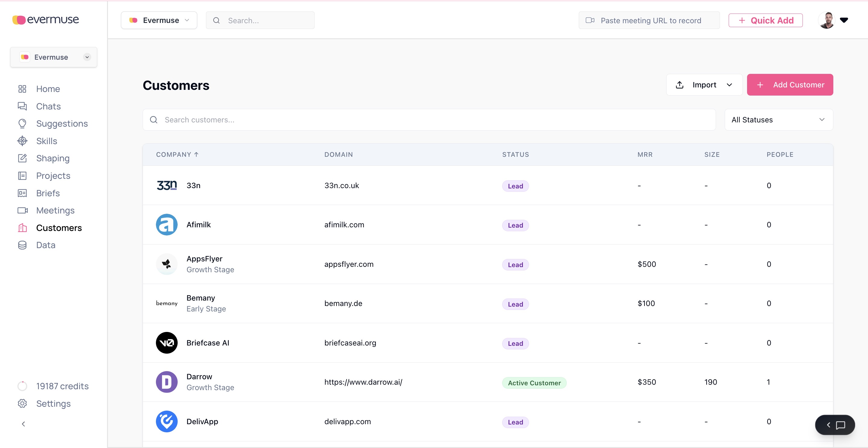Screen dimensions: 868x448
Task: Focus the top Search field
Action: pyautogui.click(x=260, y=21)
